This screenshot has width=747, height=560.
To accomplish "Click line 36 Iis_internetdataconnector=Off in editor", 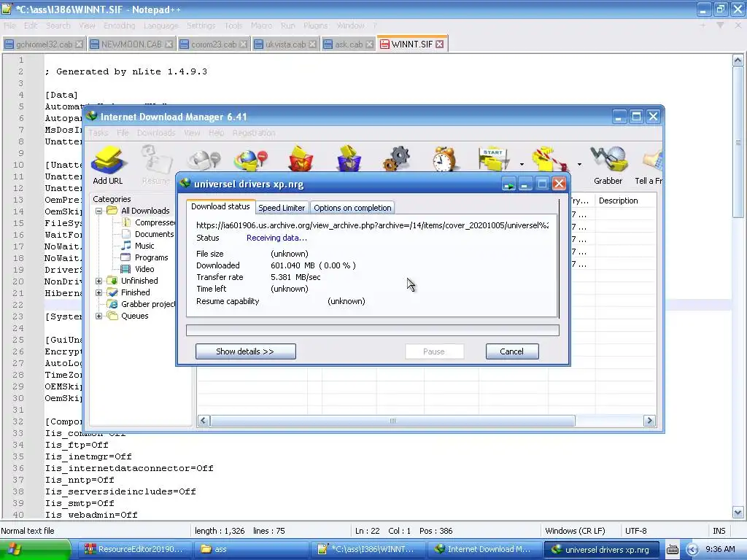I will point(129,468).
